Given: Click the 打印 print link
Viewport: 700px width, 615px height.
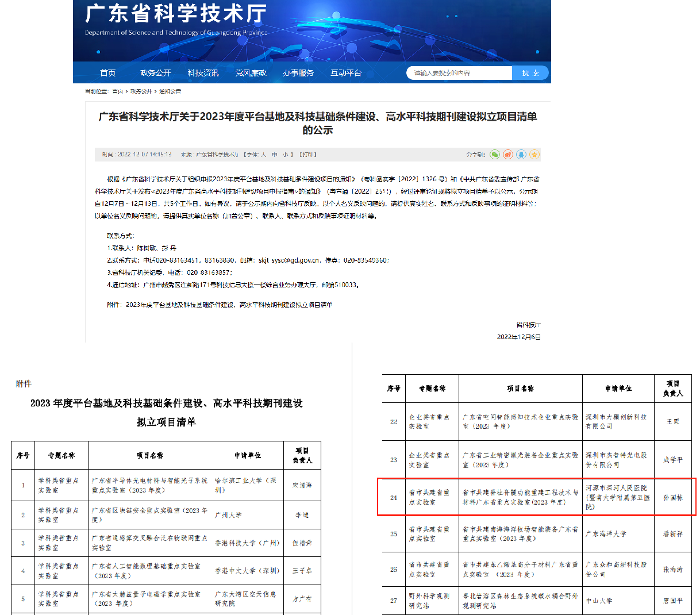Looking at the screenshot, I should click(309, 155).
